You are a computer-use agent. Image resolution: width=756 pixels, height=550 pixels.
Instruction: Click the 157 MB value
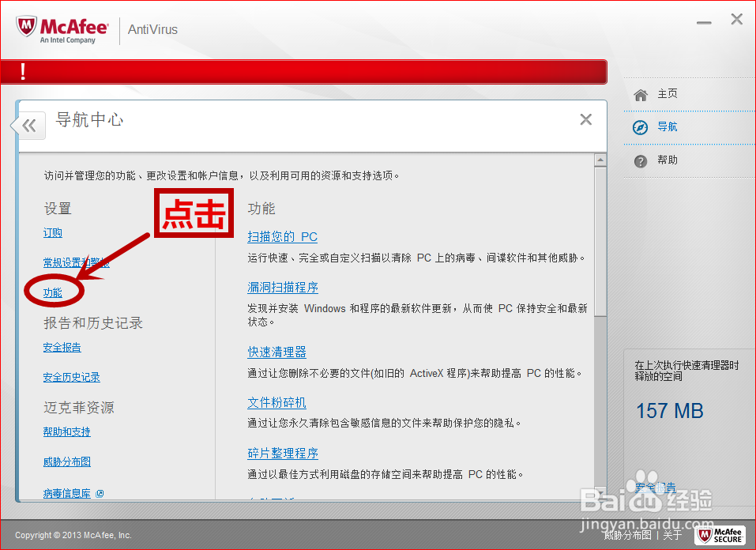pos(670,411)
